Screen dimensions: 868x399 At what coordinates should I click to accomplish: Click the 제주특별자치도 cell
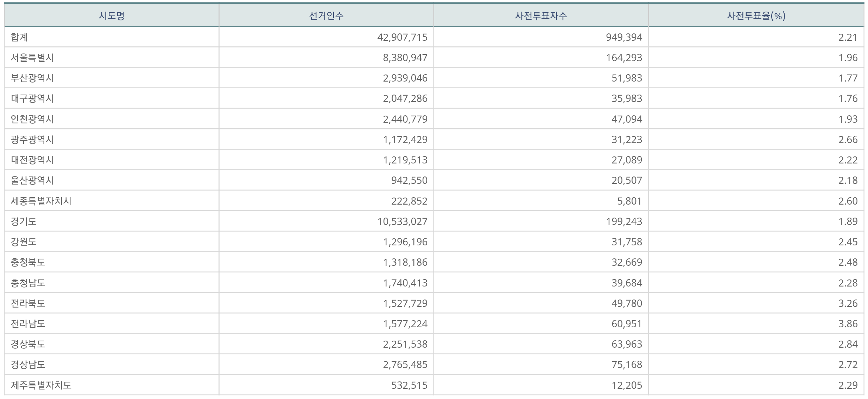[x=41, y=385]
